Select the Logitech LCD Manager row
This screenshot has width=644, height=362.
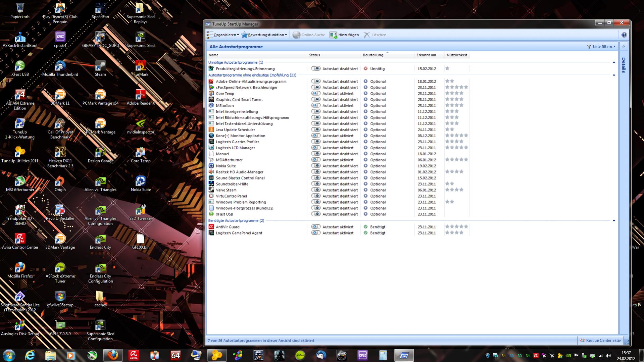338,148
